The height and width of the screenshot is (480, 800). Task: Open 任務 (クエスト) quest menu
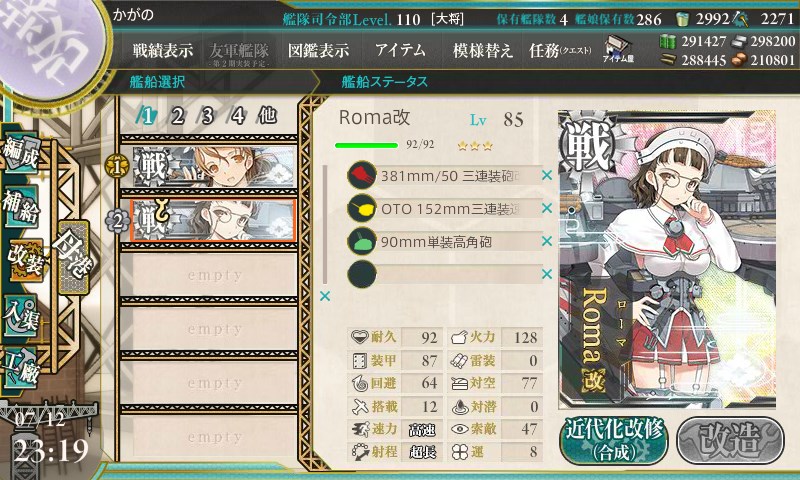(560, 50)
